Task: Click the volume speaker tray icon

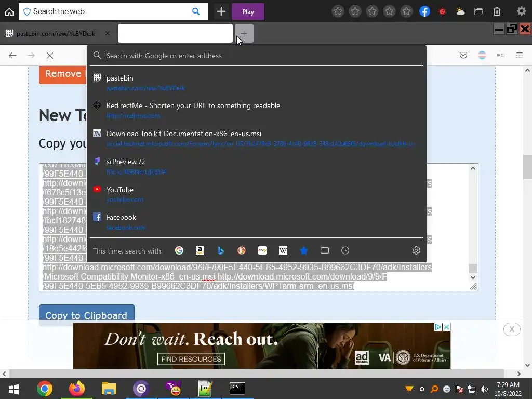Action: tap(484, 389)
